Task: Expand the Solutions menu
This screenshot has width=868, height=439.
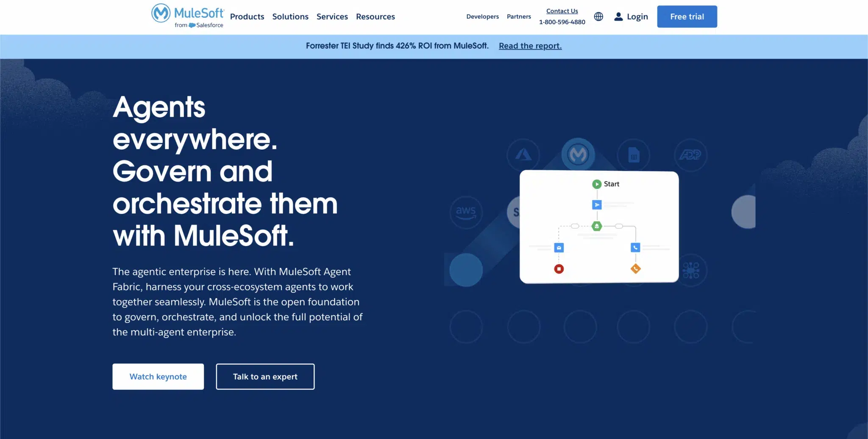Action: tap(290, 17)
